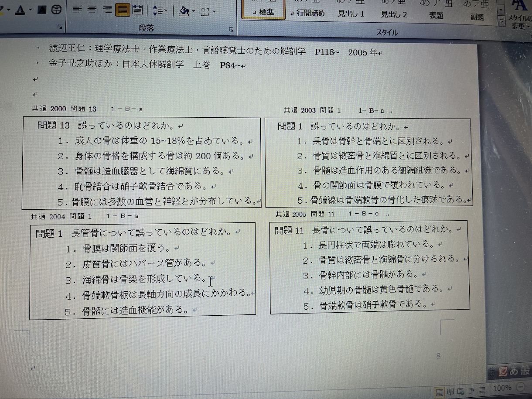Switch to print layout view
The height and width of the screenshot is (399, 532).
coord(440,392)
